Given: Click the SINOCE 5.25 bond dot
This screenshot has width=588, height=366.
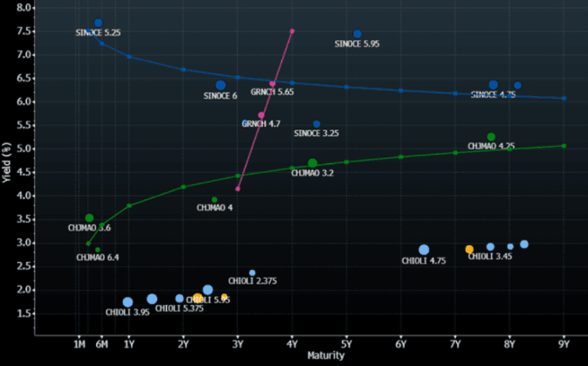Looking at the screenshot, I should pos(98,23).
